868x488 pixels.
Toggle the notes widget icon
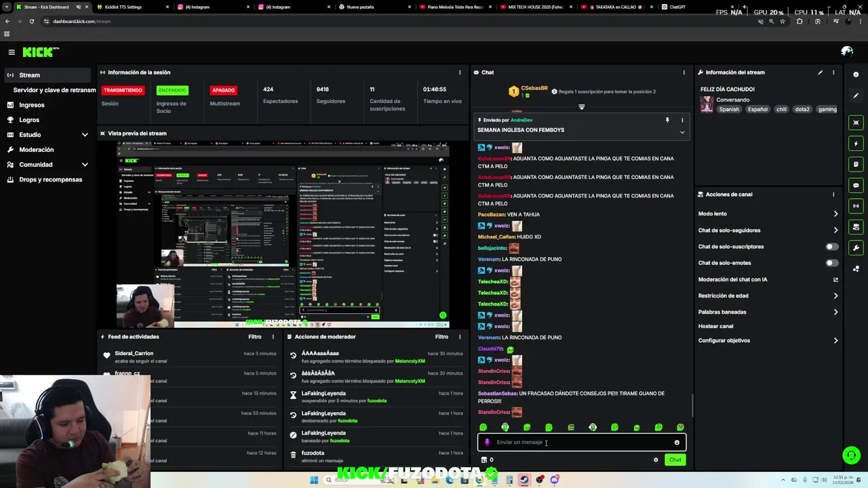tap(856, 164)
